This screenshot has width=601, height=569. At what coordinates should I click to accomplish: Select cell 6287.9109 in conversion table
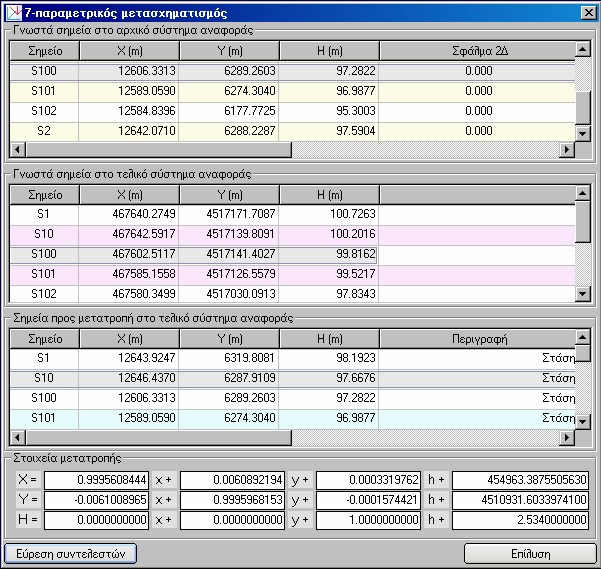[x=229, y=378]
